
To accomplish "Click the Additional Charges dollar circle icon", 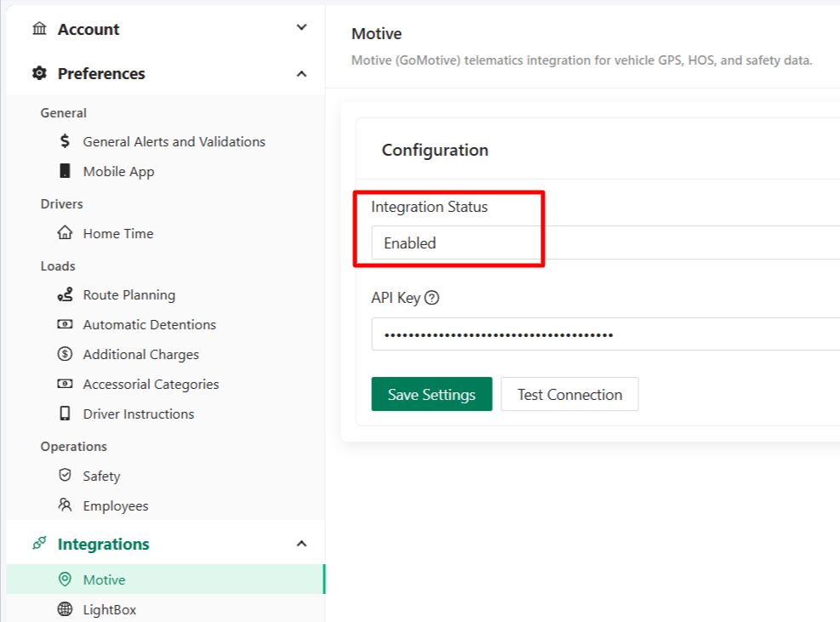I will point(65,354).
